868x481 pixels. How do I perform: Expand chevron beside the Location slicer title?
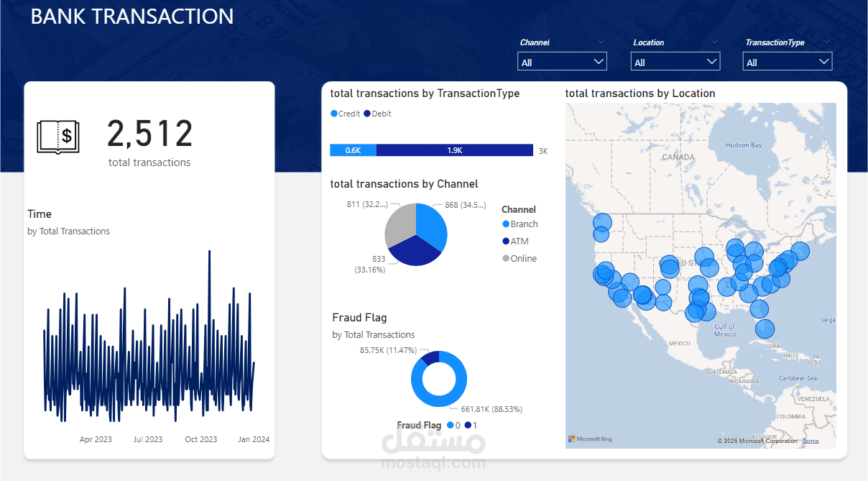pos(714,42)
